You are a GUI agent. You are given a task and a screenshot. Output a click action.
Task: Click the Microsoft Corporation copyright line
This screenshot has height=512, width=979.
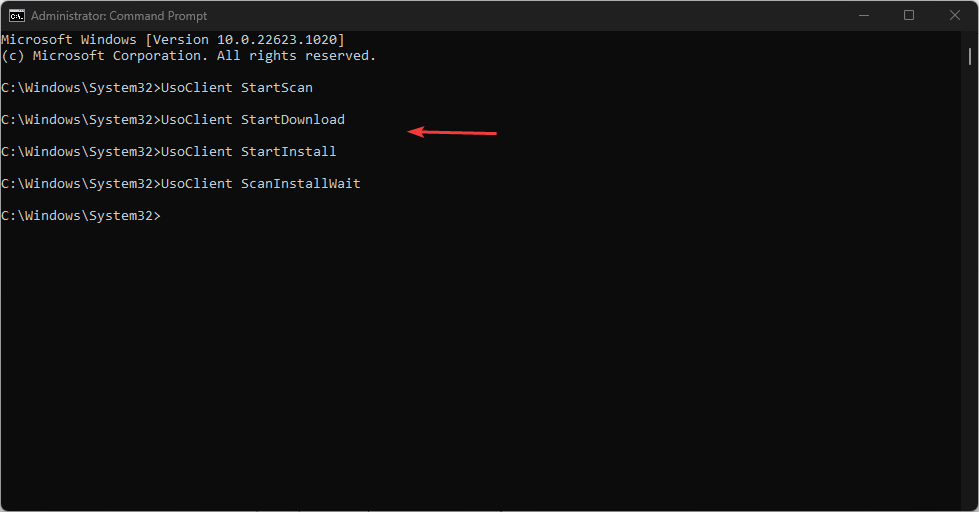pyautogui.click(x=189, y=56)
